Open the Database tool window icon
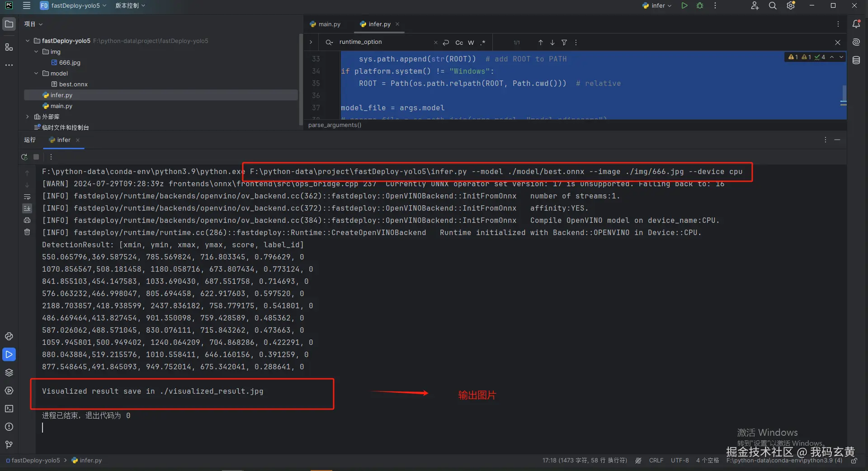Screen dimensions: 868x471 pos(856,60)
